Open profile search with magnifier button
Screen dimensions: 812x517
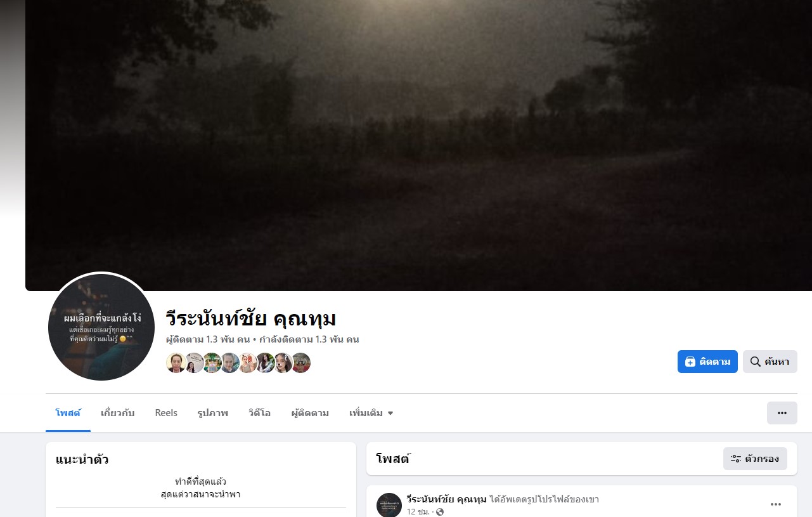coord(770,362)
